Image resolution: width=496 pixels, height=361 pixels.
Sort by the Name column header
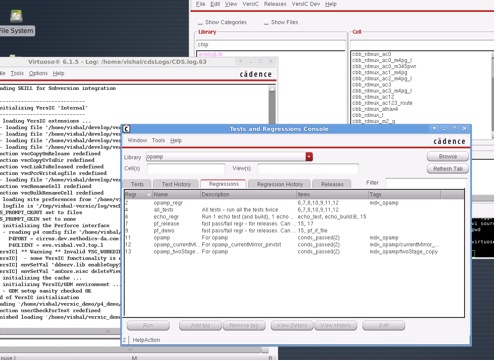coord(176,194)
